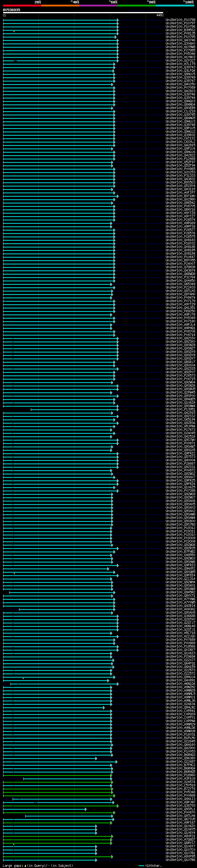Click the orange ~40% identity legend segment

[60, 6]
